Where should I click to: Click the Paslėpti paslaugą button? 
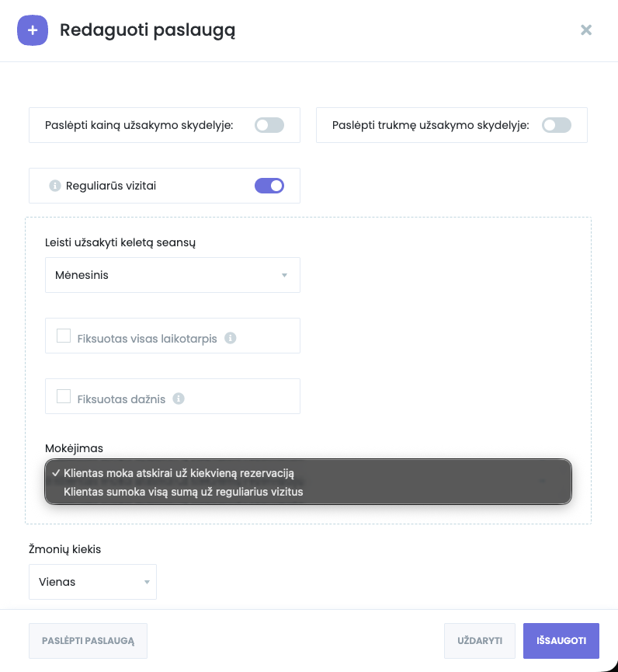(x=88, y=641)
